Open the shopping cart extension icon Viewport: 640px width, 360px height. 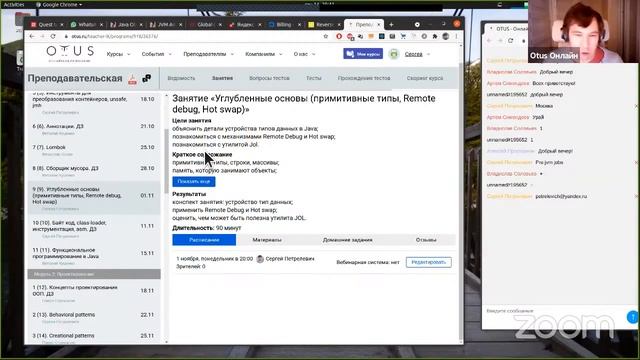[x=403, y=36]
